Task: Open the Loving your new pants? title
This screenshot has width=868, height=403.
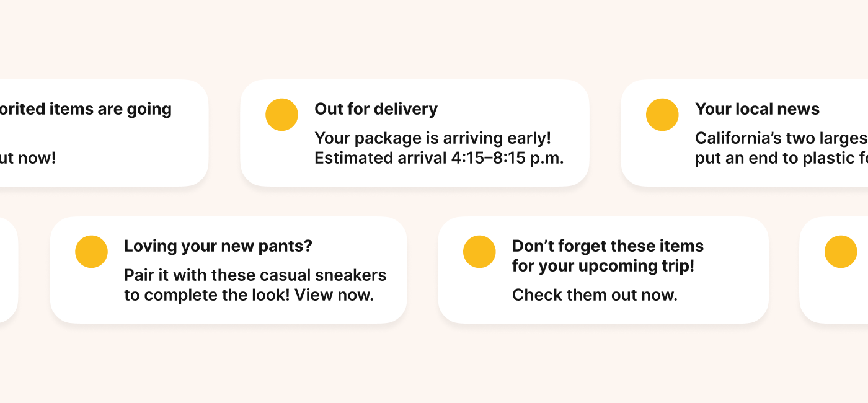Action: click(218, 246)
